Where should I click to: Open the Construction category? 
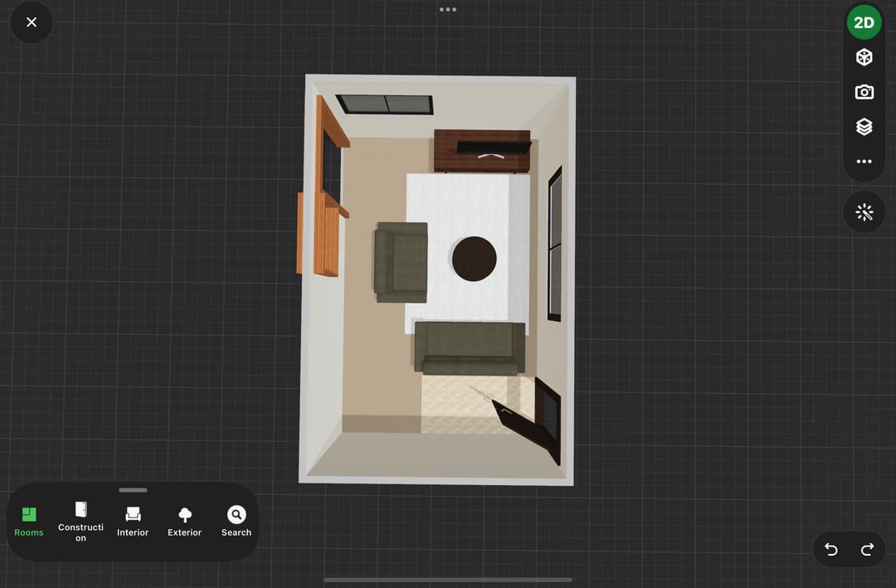[80, 522]
